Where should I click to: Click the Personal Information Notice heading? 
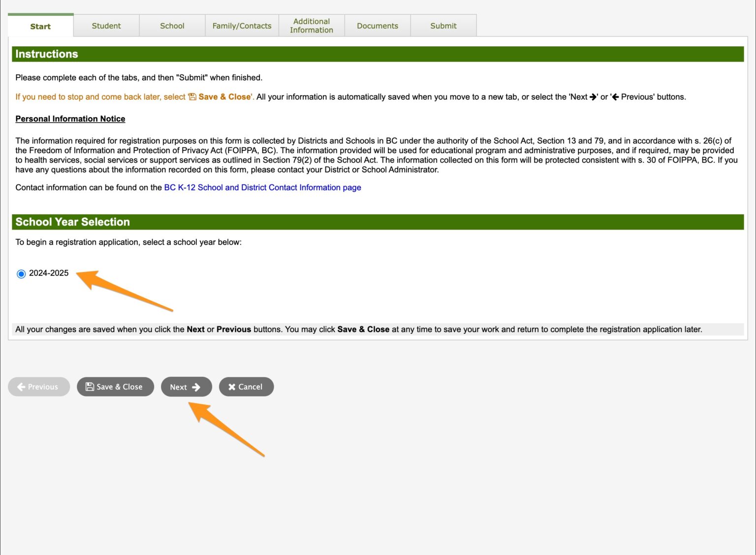click(70, 119)
